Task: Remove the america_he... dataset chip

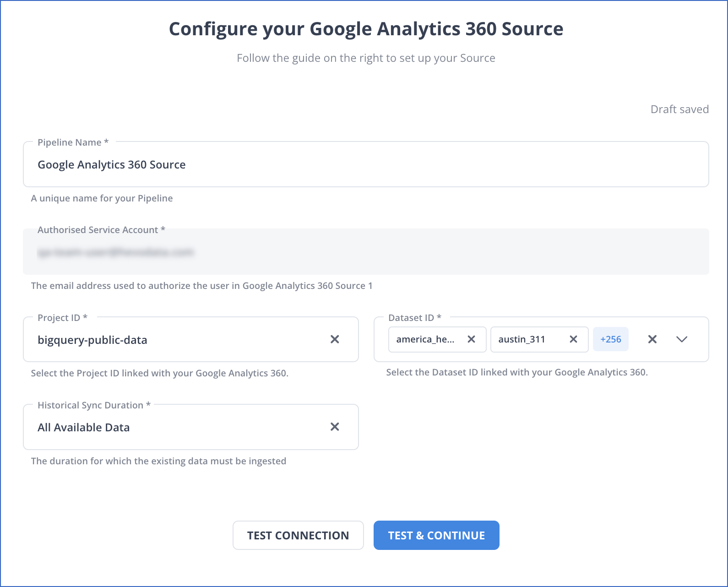Action: pyautogui.click(x=471, y=339)
